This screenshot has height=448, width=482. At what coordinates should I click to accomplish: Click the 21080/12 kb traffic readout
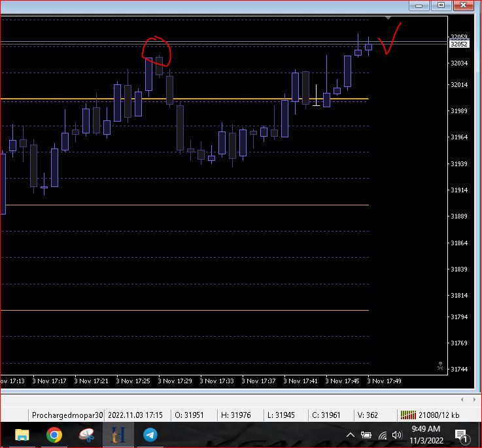(x=439, y=415)
